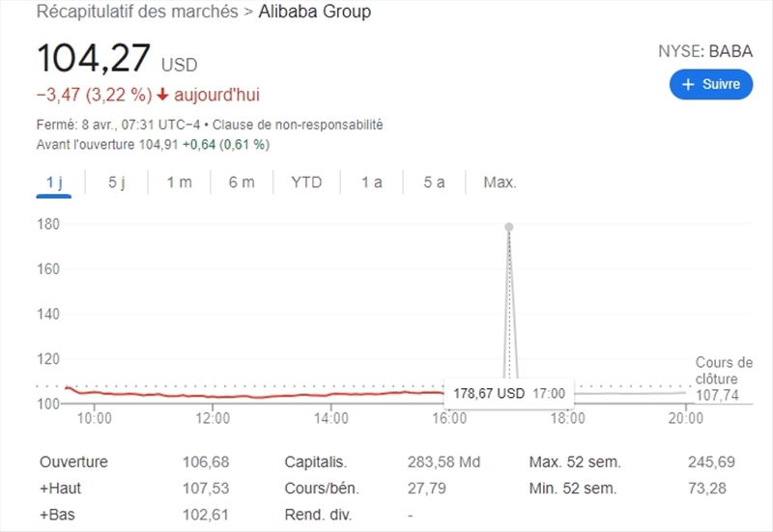The height and width of the screenshot is (532, 773).
Task: Click the red price line on chart
Action: click(242, 396)
